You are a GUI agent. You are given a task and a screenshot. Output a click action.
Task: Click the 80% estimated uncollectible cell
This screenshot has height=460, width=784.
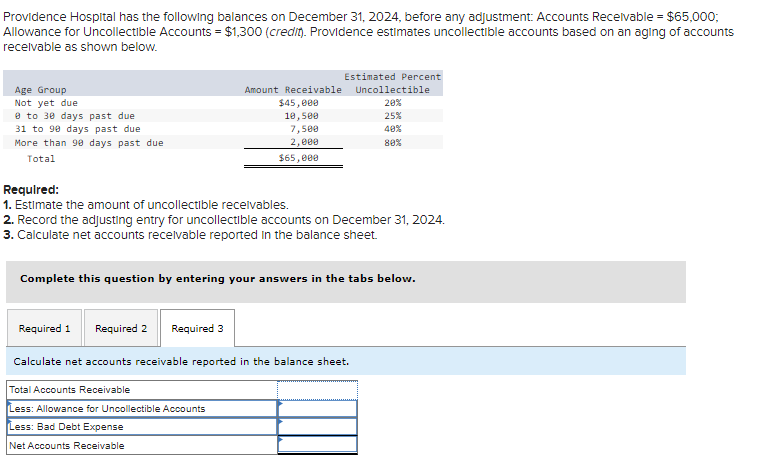pyautogui.click(x=393, y=142)
